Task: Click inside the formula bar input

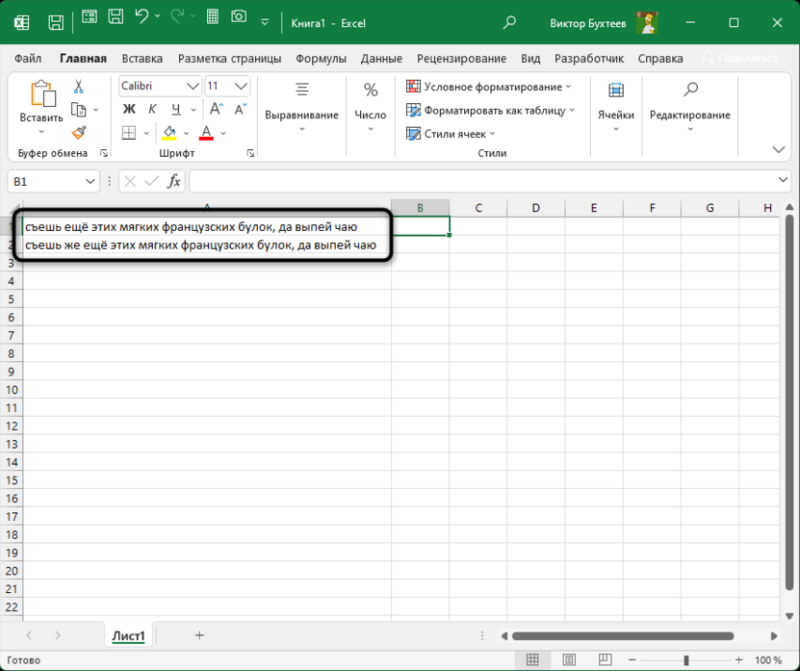Action: pyautogui.click(x=482, y=181)
